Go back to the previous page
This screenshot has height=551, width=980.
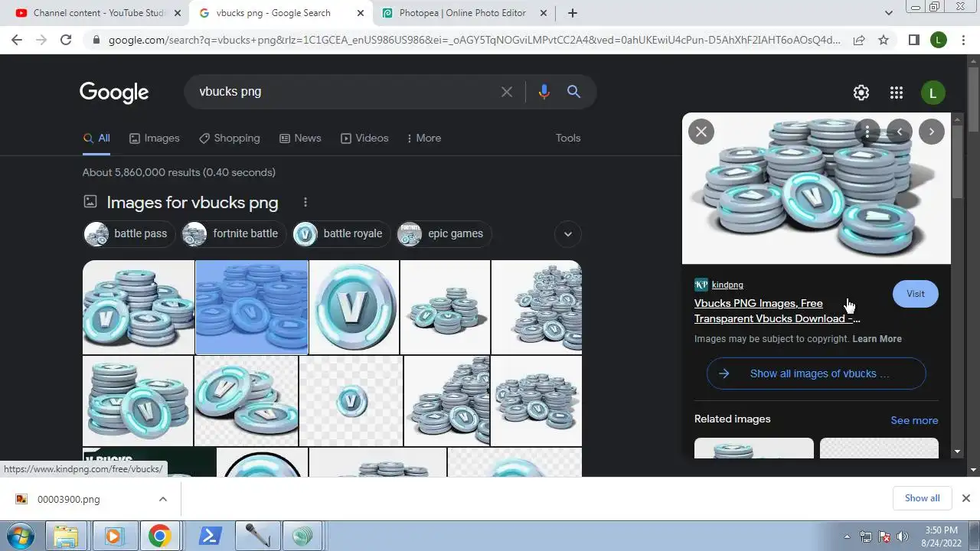coord(17,40)
